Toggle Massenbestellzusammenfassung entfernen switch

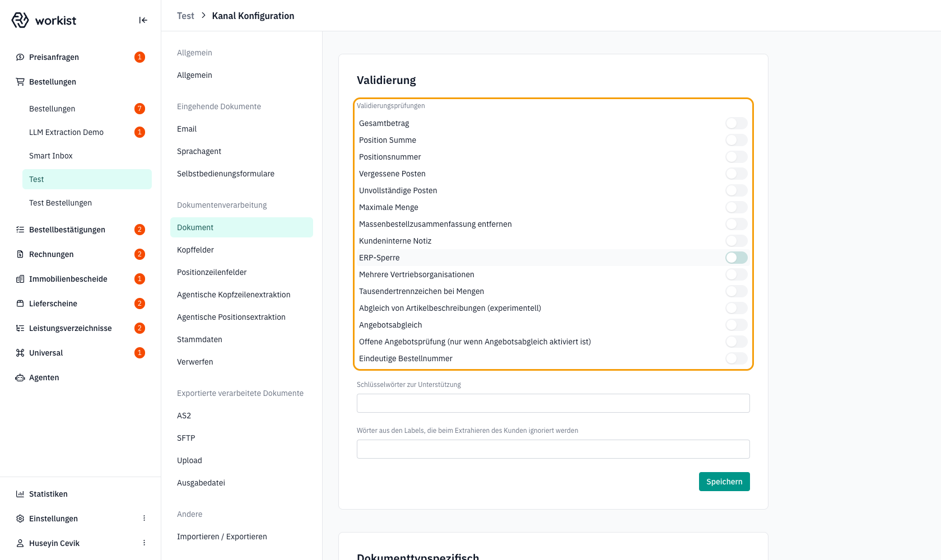[737, 224]
